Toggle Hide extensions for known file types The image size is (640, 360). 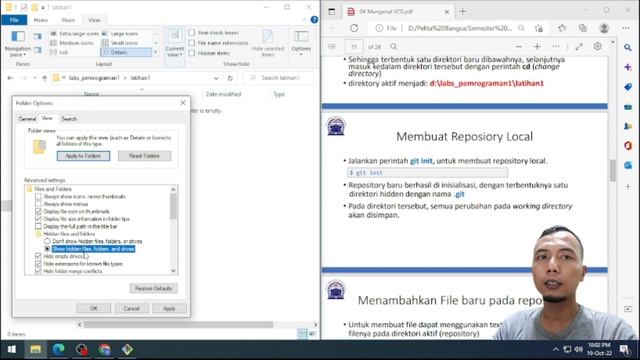click(x=38, y=264)
